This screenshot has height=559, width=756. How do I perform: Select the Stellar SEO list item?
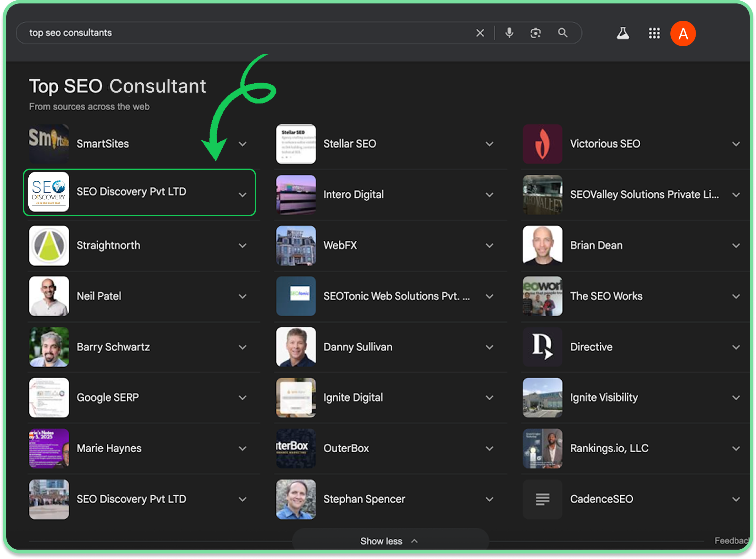click(390, 144)
